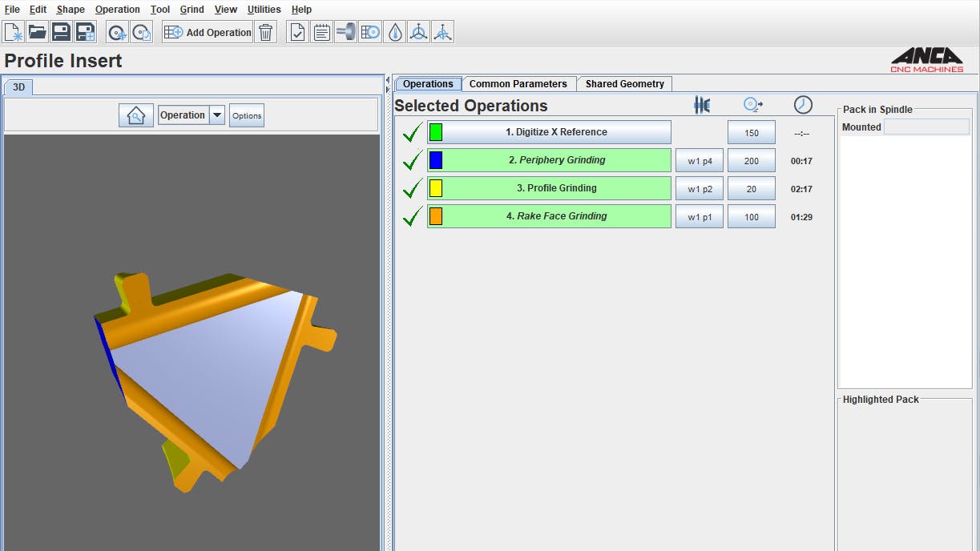The height and width of the screenshot is (551, 980).
Task: Toggle checkmark for Rake Face Grinding
Action: (x=412, y=216)
